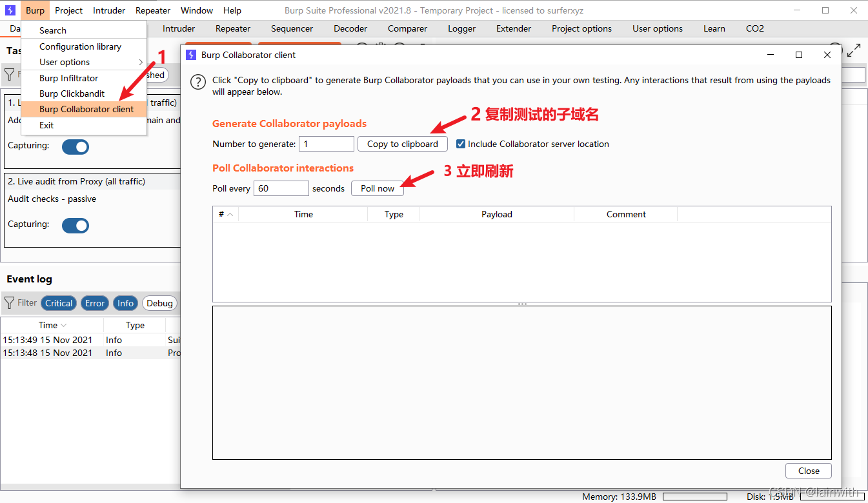Image resolution: width=868 pixels, height=503 pixels.
Task: Turn off Capturing for Live audit from Proxy
Action: click(76, 225)
